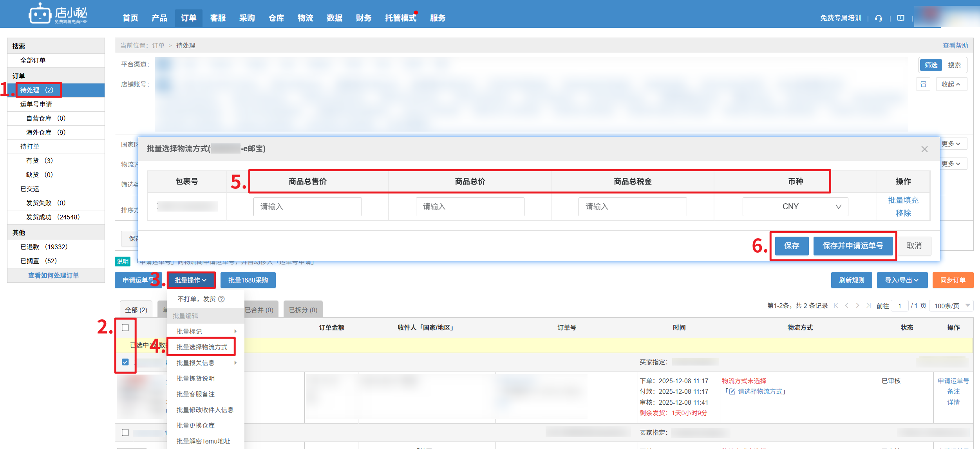Click the help question icon beside 不打单，发货
The image size is (980, 449).
221,299
